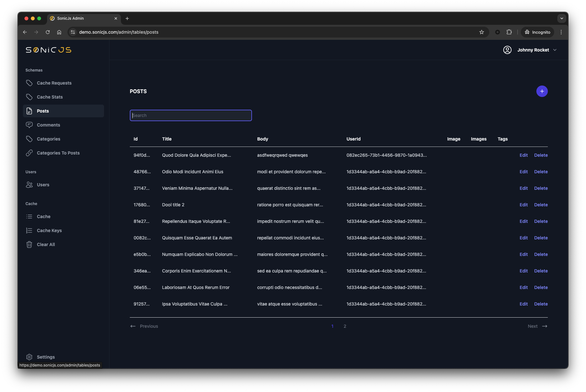Open the Posts document icon
Viewport: 586px width, 392px height.
coord(29,111)
